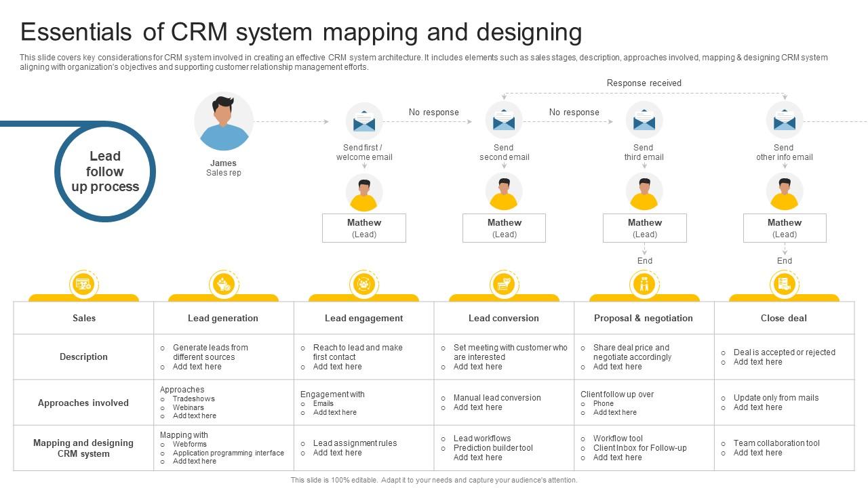Select the Lead generation stage icon
Image resolution: width=868 pixels, height=488 pixels.
tap(224, 284)
